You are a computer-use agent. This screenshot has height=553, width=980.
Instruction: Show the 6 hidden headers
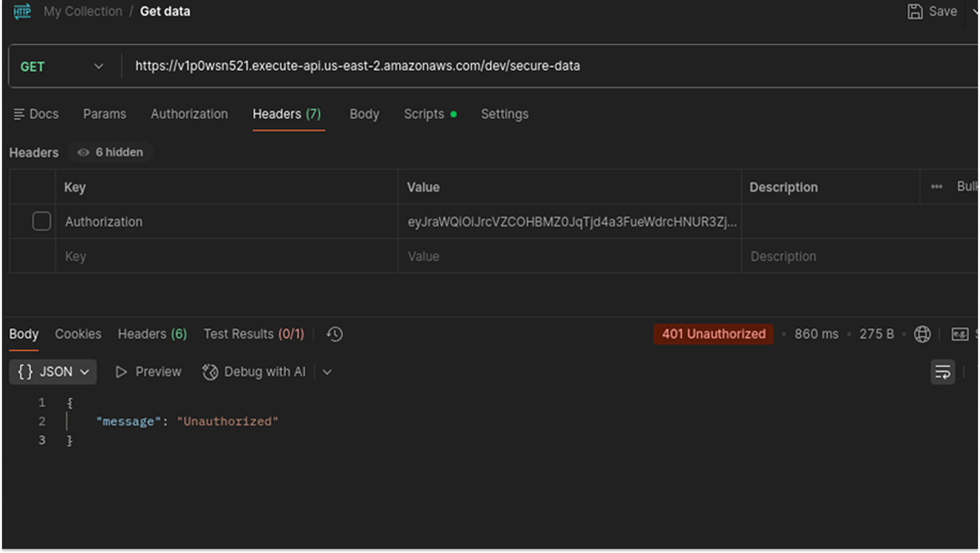pyautogui.click(x=111, y=152)
